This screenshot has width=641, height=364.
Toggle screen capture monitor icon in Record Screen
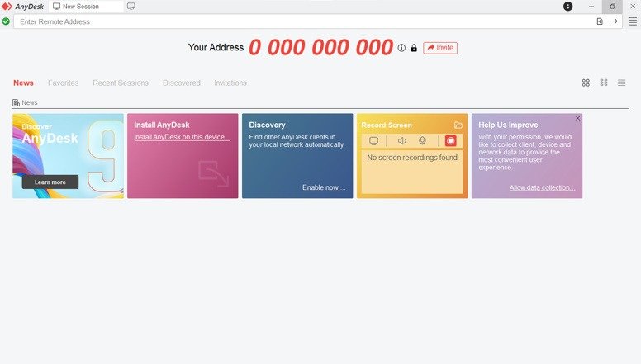click(x=373, y=141)
